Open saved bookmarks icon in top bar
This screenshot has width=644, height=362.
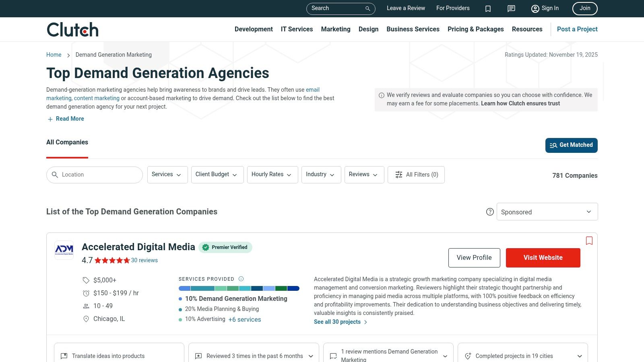coord(488,8)
